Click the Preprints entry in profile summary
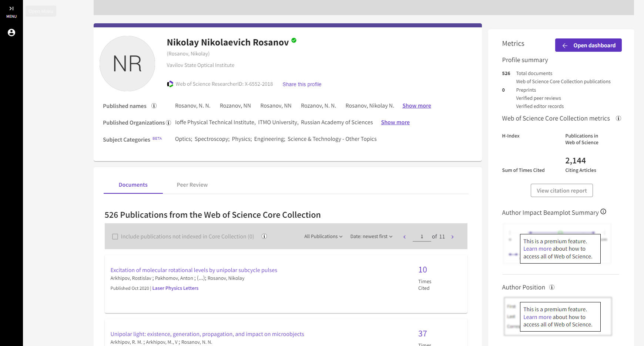Image resolution: width=644 pixels, height=346 pixels. pyautogui.click(x=526, y=90)
